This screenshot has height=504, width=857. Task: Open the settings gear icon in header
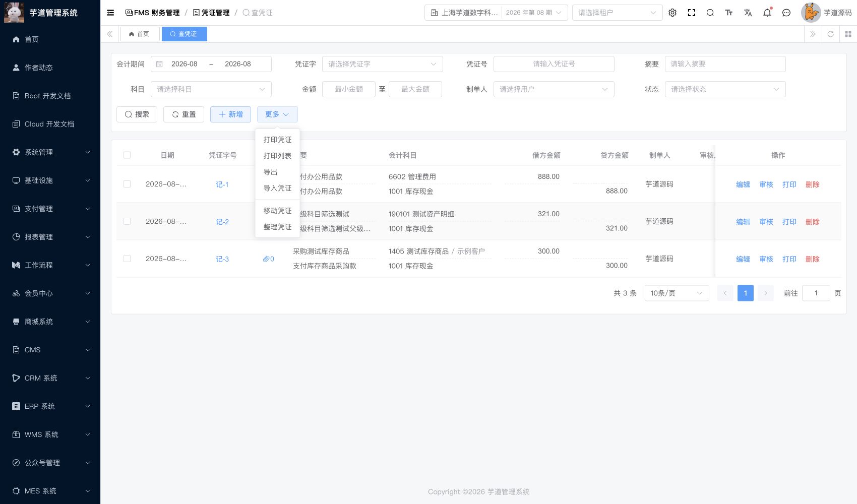pyautogui.click(x=672, y=13)
